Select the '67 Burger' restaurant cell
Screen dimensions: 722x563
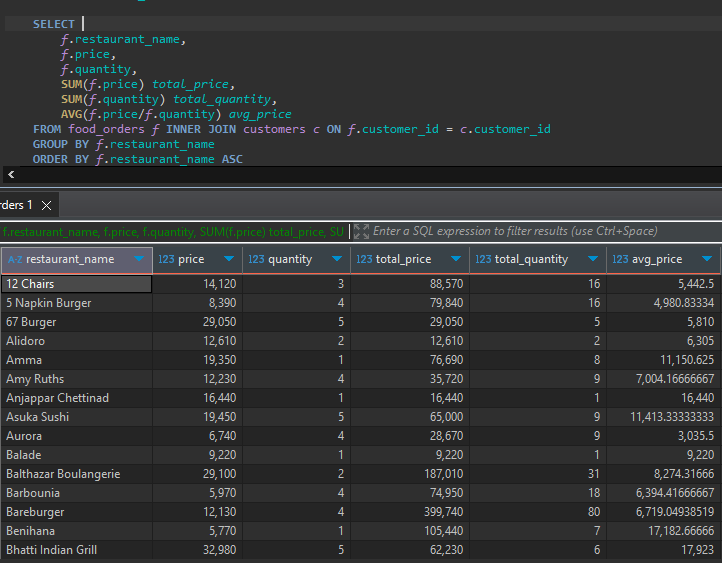76,322
